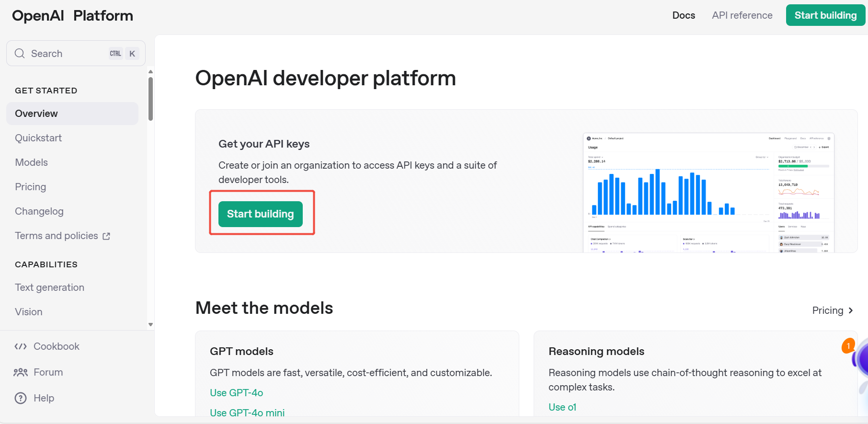This screenshot has width=868, height=424.
Task: Click the CAPABILITIES section heading
Action: tap(46, 264)
